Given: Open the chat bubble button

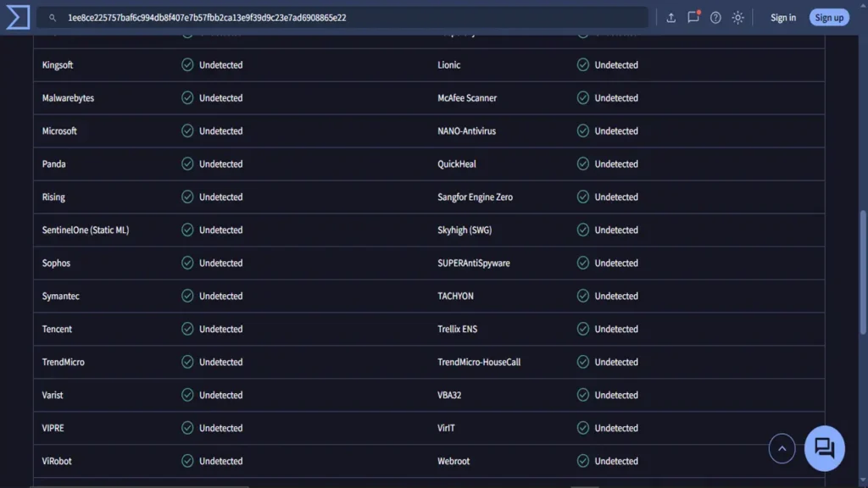Looking at the screenshot, I should [824, 448].
